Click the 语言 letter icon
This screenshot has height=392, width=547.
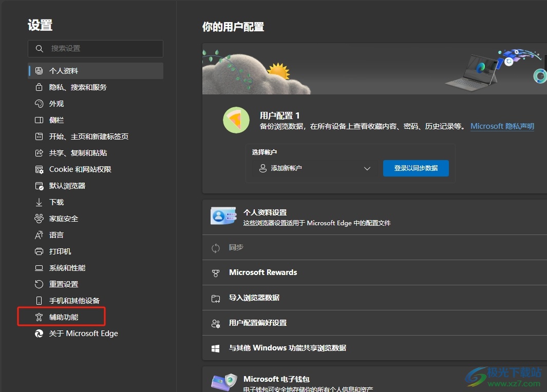39,235
